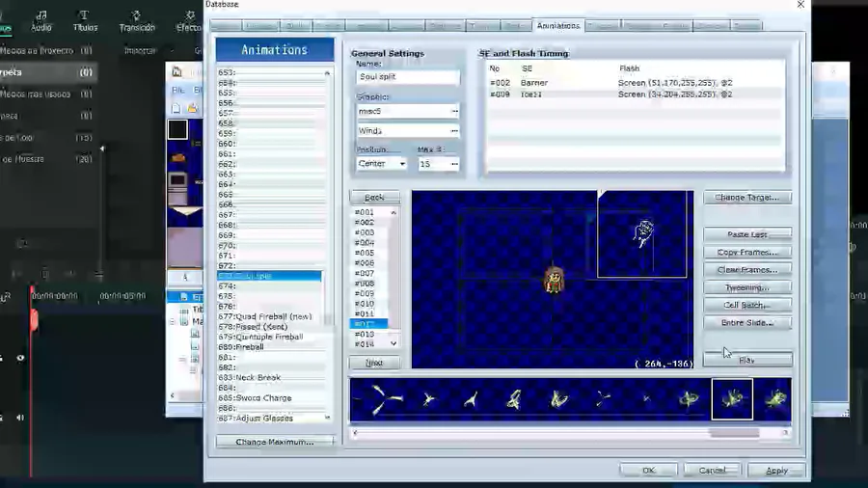Open the Títulos tab in the video editor
This screenshot has height=488, width=868.
click(x=85, y=20)
